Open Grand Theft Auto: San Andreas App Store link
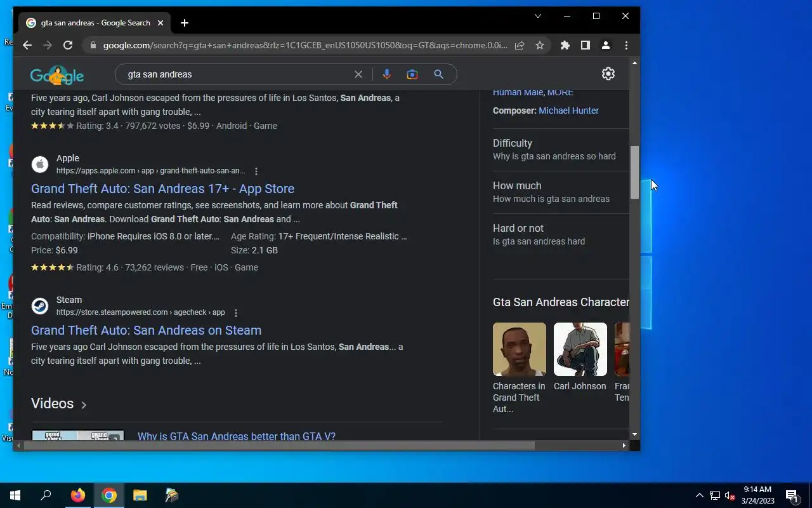812x508 pixels. tap(162, 189)
